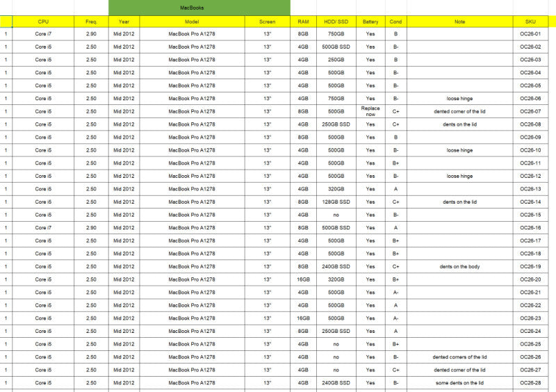The height and width of the screenshot is (392, 556).
Task: Select condition A- cell in row OC26-21
Action: click(x=395, y=293)
